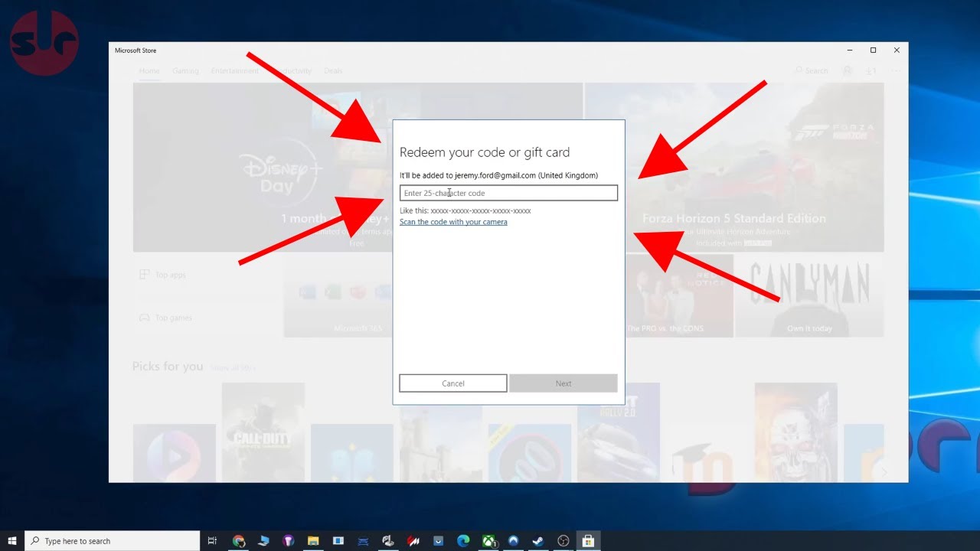Image resolution: width=980 pixels, height=551 pixels.
Task: Open the Xbox app from the taskbar
Action: 488,541
